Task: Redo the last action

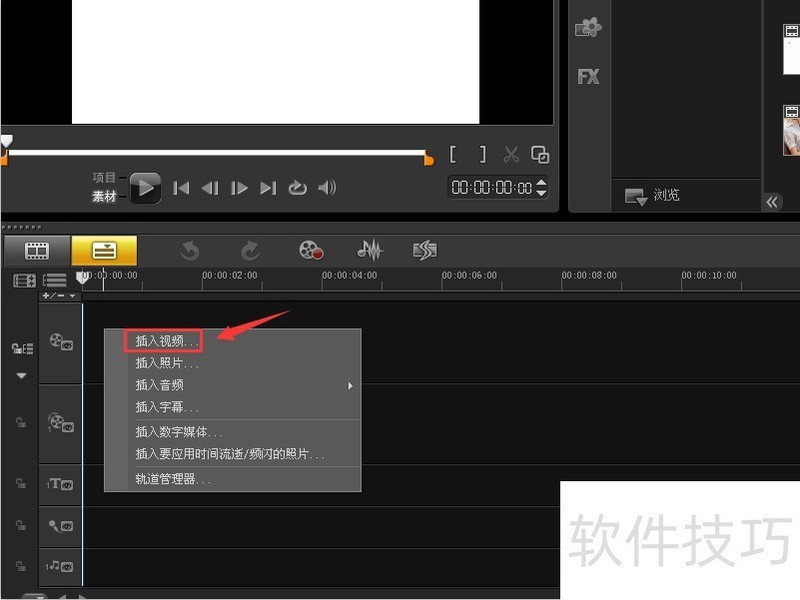Action: [250, 251]
